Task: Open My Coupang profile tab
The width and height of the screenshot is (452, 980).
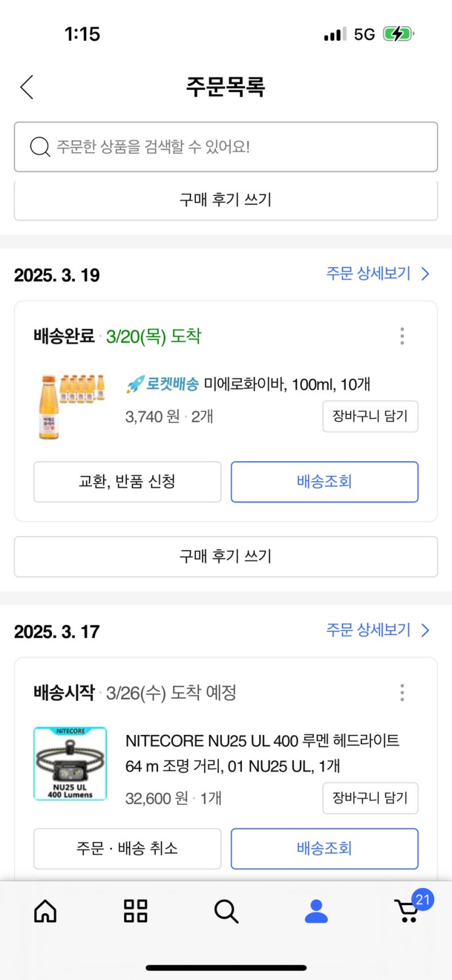Action: (x=316, y=911)
